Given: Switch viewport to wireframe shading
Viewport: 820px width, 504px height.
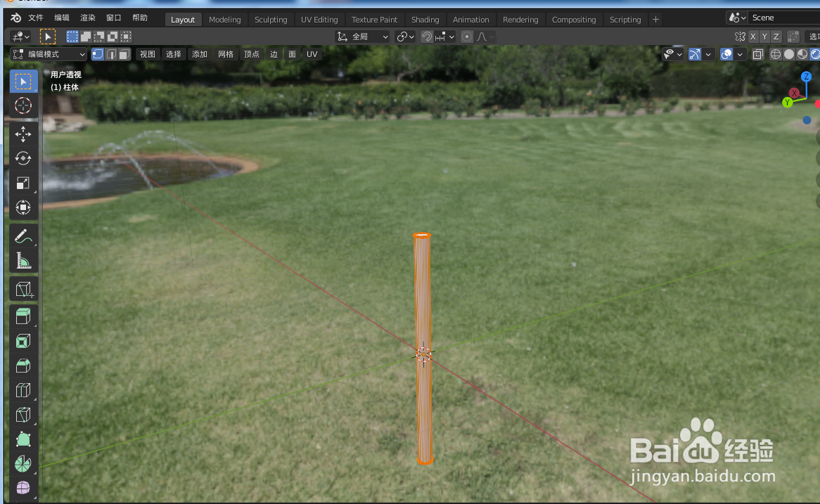Looking at the screenshot, I should [x=774, y=53].
